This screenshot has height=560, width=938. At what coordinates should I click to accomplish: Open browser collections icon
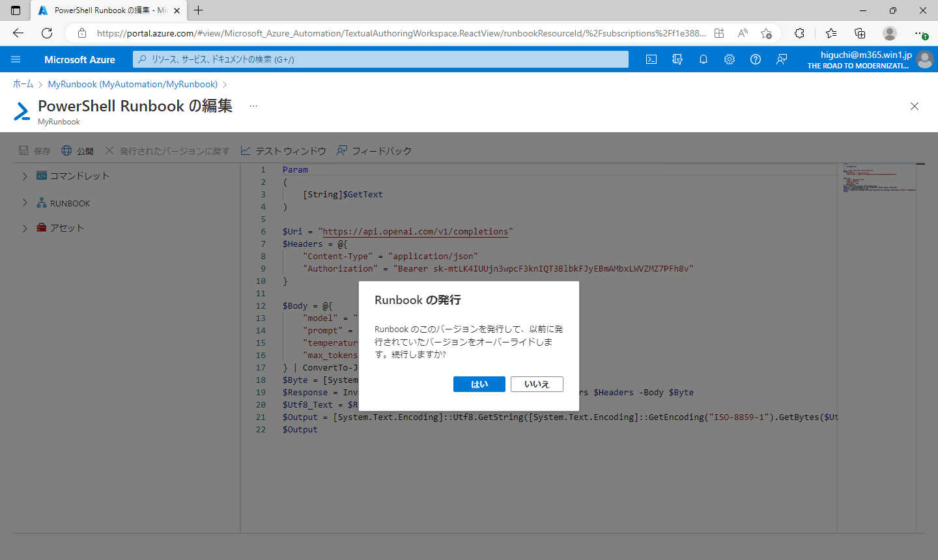click(x=860, y=33)
